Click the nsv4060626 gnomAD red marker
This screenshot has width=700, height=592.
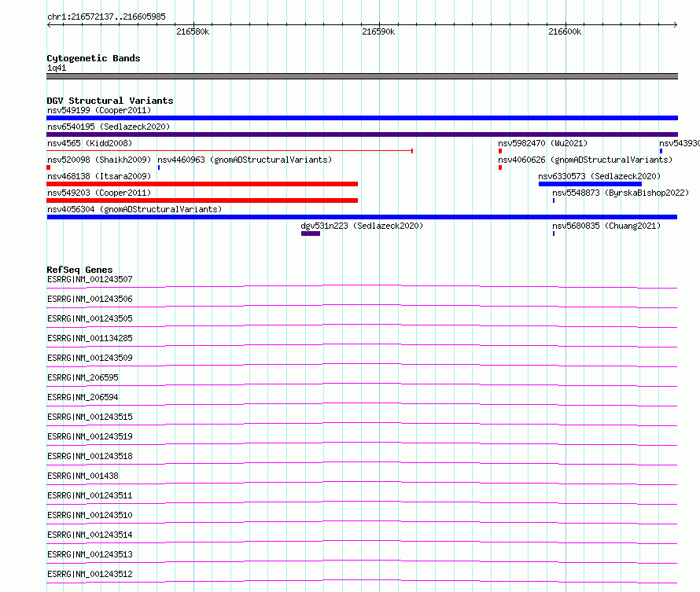pyautogui.click(x=500, y=167)
